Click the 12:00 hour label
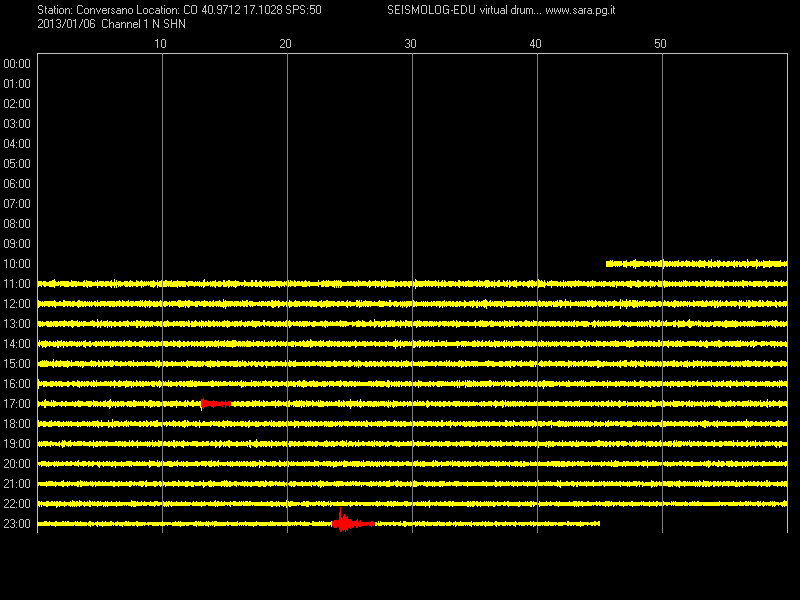The image size is (800, 600). 17,304
